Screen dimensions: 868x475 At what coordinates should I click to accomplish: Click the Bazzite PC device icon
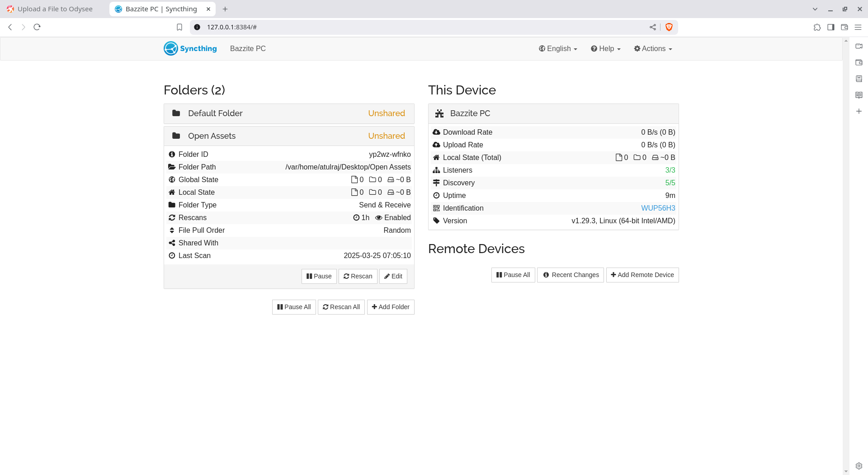coord(439,113)
